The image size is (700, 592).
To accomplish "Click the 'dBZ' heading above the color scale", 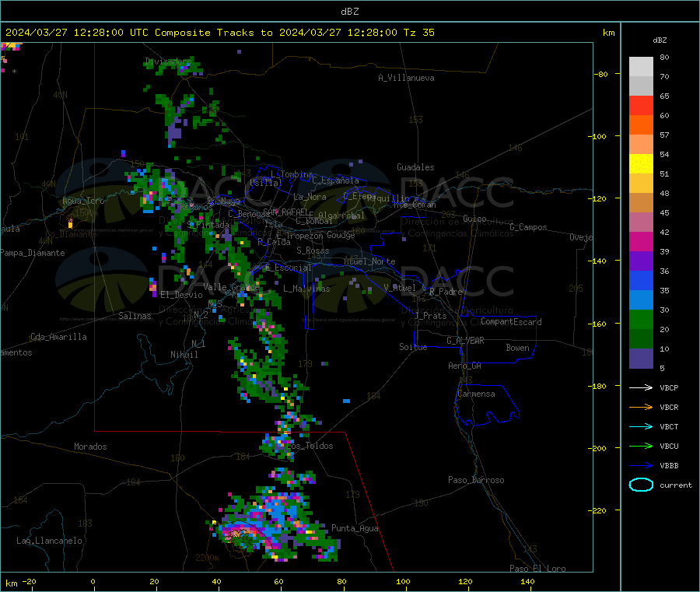I will [x=660, y=40].
